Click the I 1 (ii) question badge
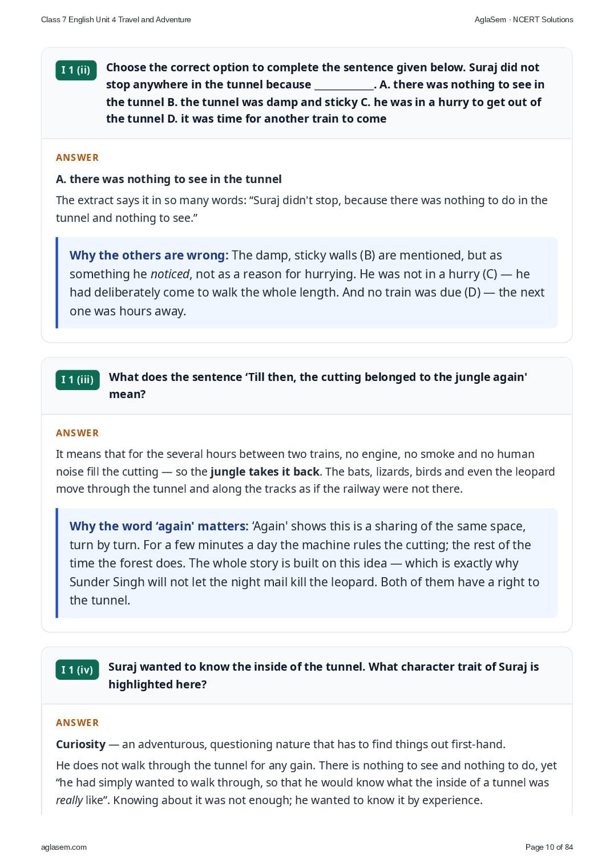 (x=76, y=70)
